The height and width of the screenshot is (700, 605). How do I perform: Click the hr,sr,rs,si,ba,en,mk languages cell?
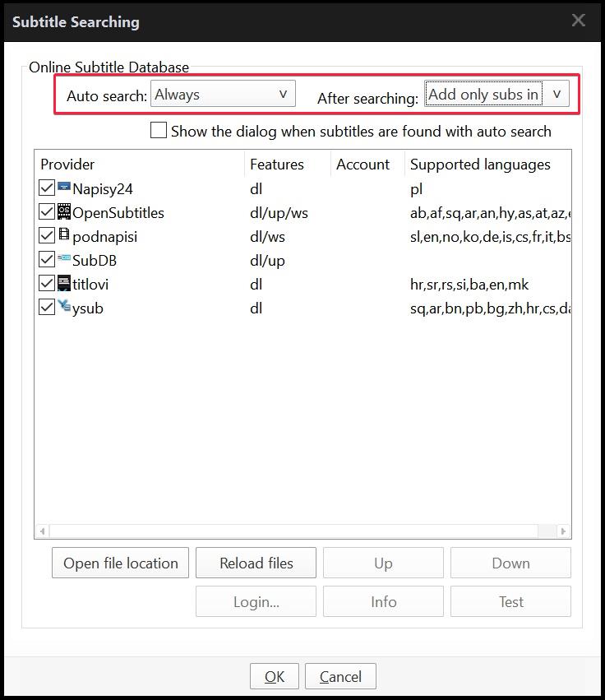[x=469, y=285]
